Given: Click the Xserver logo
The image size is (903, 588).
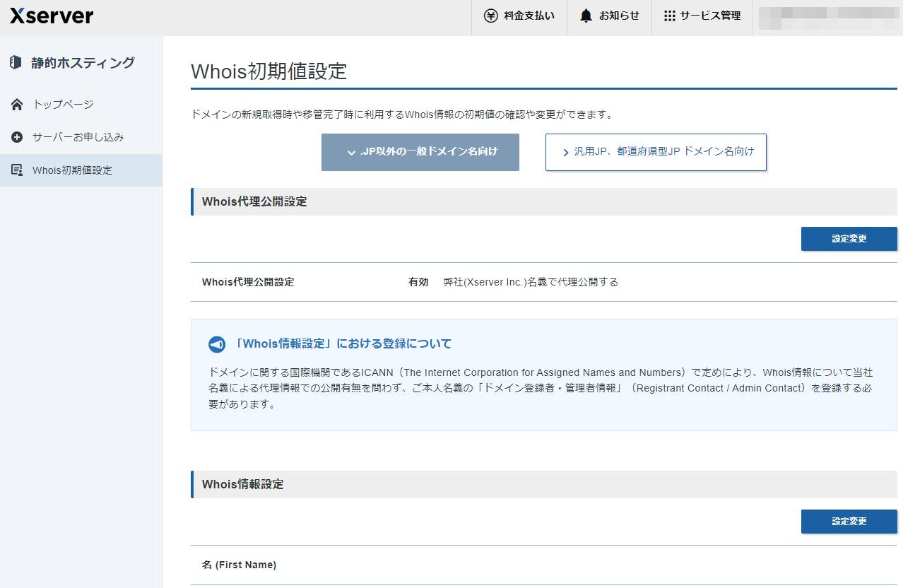Looking at the screenshot, I should click(50, 16).
